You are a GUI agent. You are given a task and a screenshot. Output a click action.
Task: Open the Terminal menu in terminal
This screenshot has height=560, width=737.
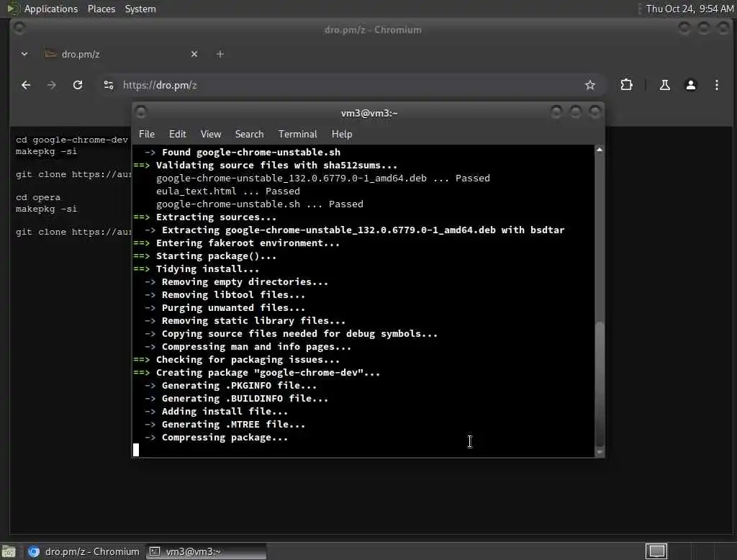[297, 134]
